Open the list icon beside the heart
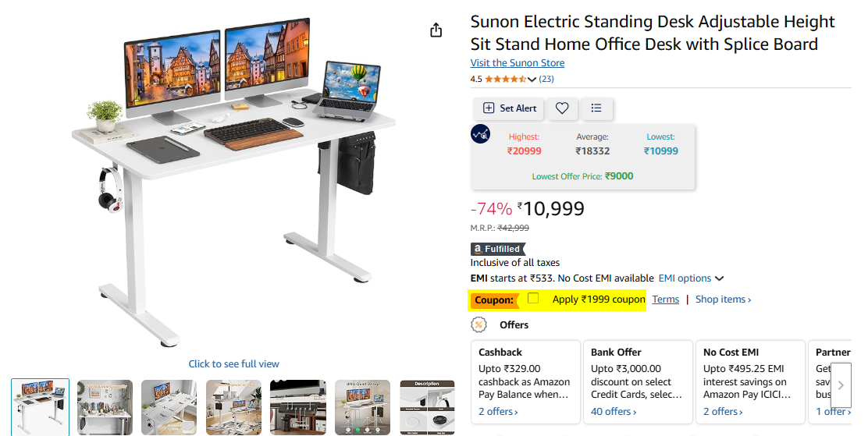The width and height of the screenshot is (868, 436). tap(596, 108)
